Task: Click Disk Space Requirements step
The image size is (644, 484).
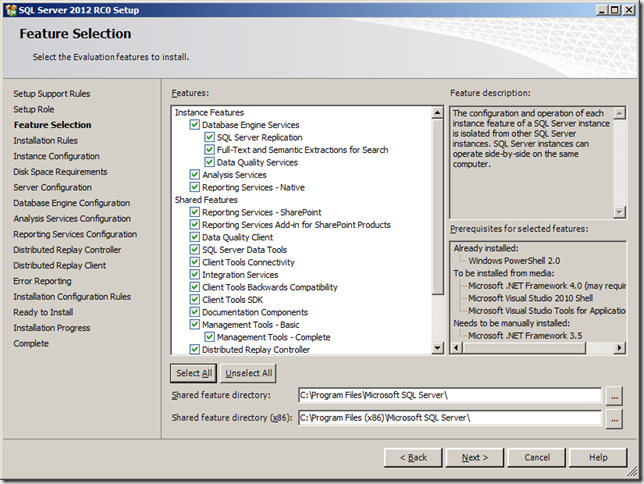Action: [x=60, y=172]
